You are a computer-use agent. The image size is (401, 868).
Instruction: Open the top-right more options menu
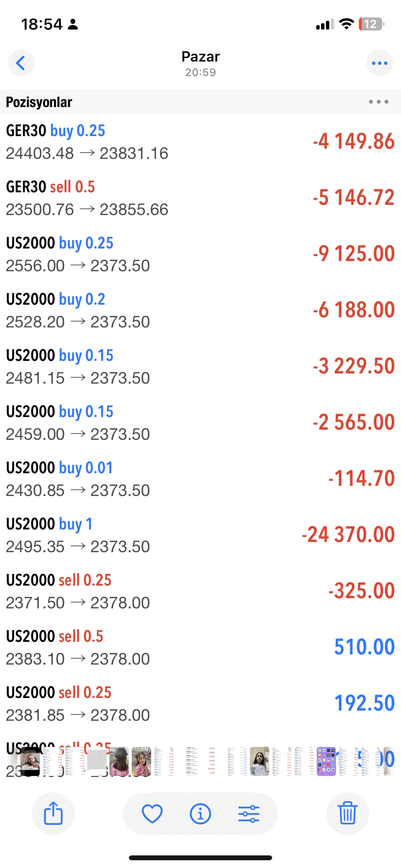pyautogui.click(x=379, y=63)
